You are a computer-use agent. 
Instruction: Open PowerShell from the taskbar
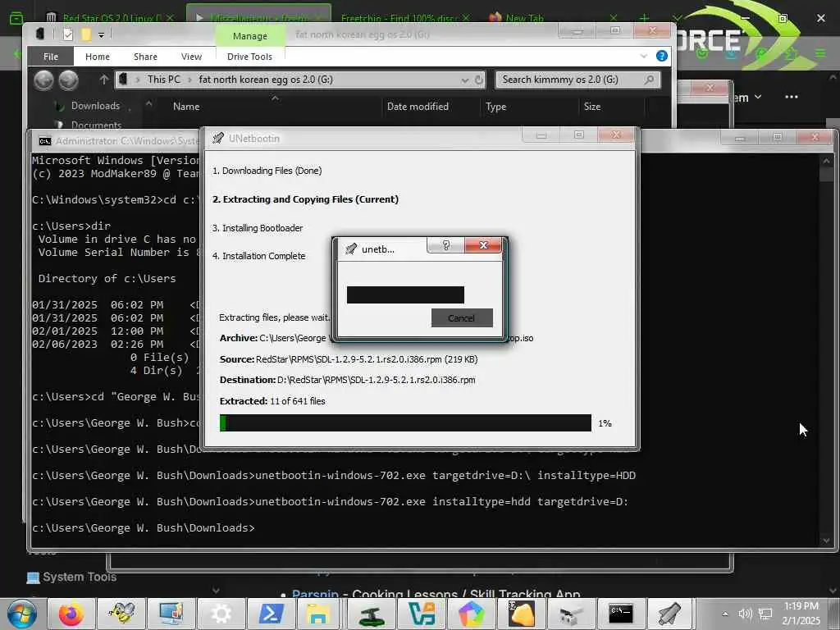(271, 614)
